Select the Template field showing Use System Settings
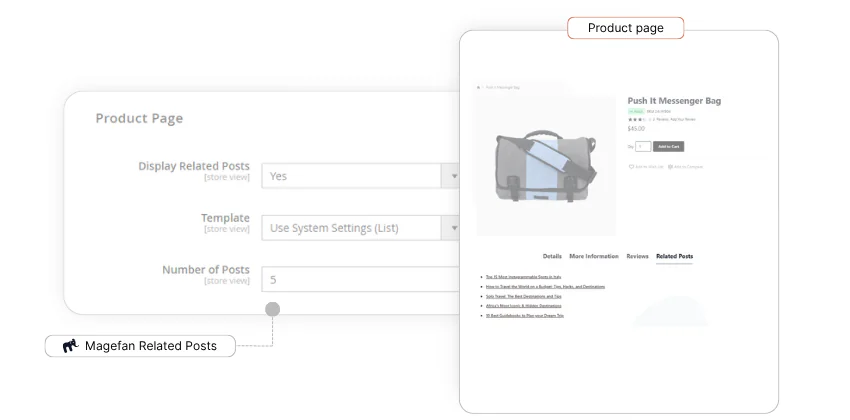 pyautogui.click(x=351, y=228)
